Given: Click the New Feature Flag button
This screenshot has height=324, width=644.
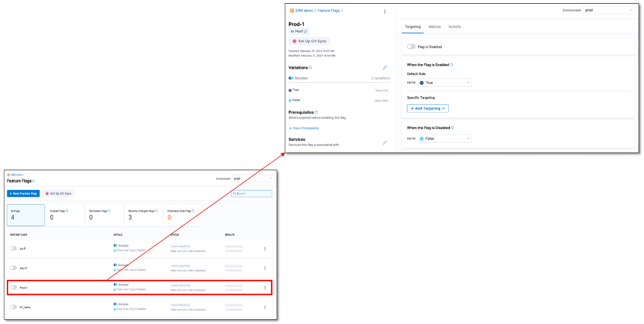Looking at the screenshot, I should pos(23,193).
